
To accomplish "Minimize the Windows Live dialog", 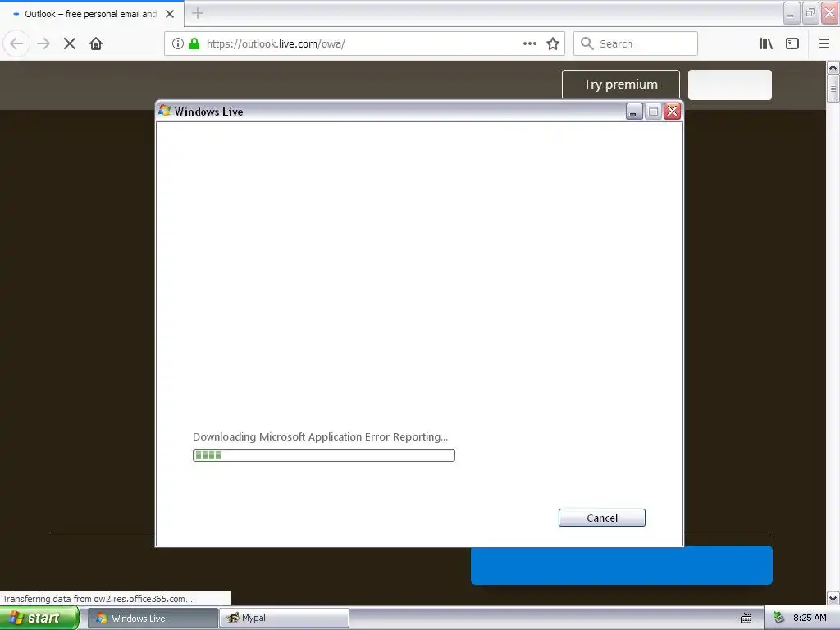I will [634, 112].
